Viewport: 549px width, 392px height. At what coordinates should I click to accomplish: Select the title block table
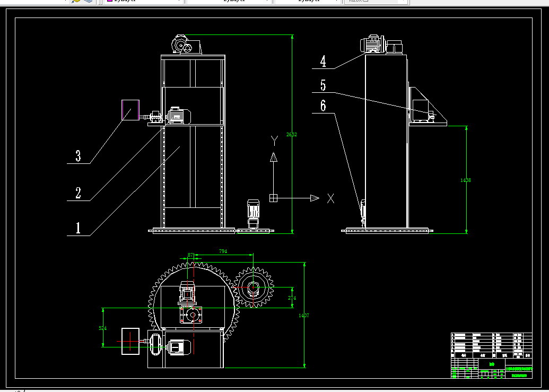point(492,355)
